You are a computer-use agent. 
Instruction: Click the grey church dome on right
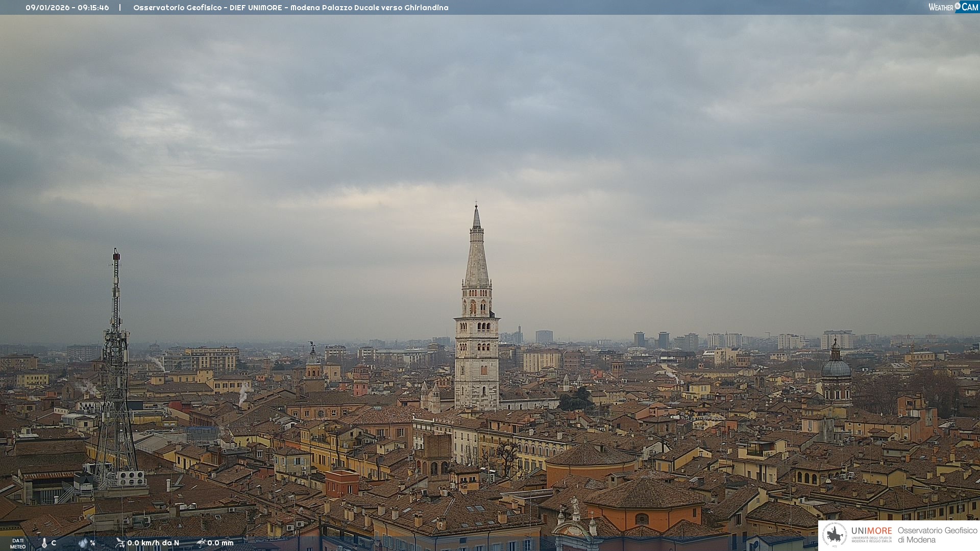(836, 368)
